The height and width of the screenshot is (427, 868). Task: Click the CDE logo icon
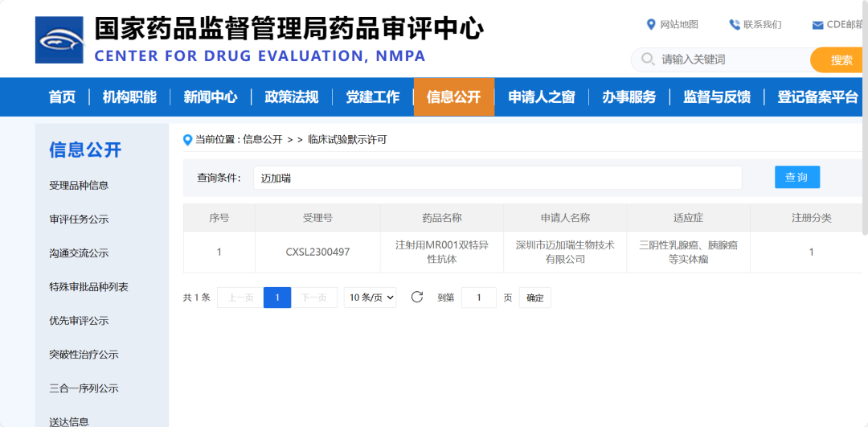point(59,39)
